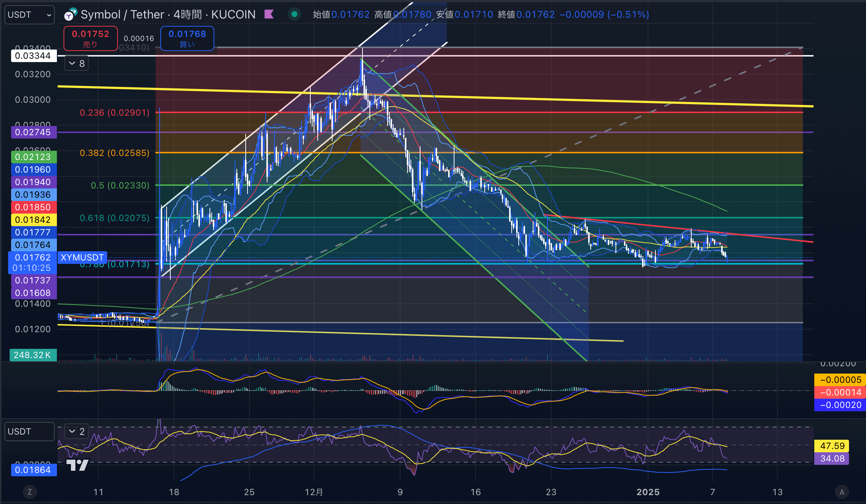Click the -0.00014 red histogram value label
The width and height of the screenshot is (866, 504).
tap(840, 392)
